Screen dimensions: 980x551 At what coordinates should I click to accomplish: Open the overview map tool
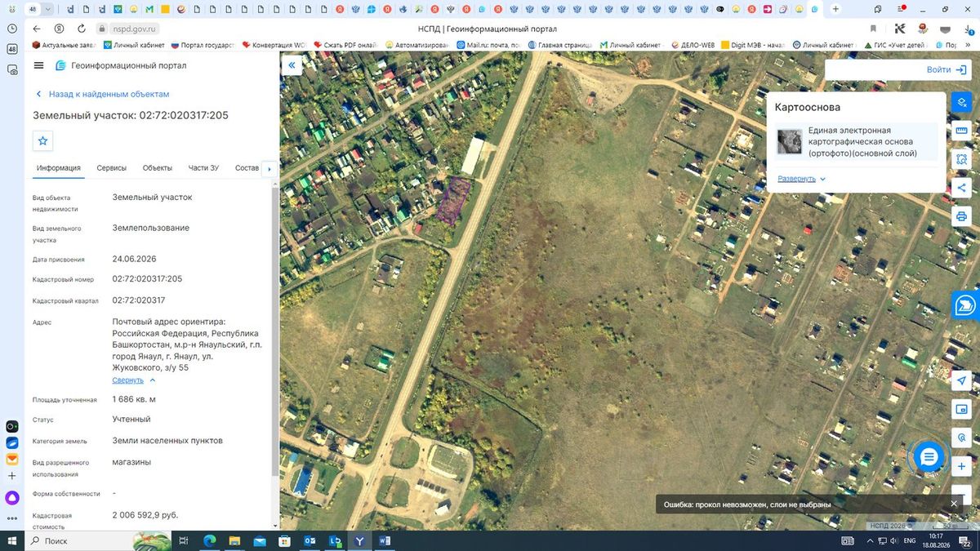point(961,410)
